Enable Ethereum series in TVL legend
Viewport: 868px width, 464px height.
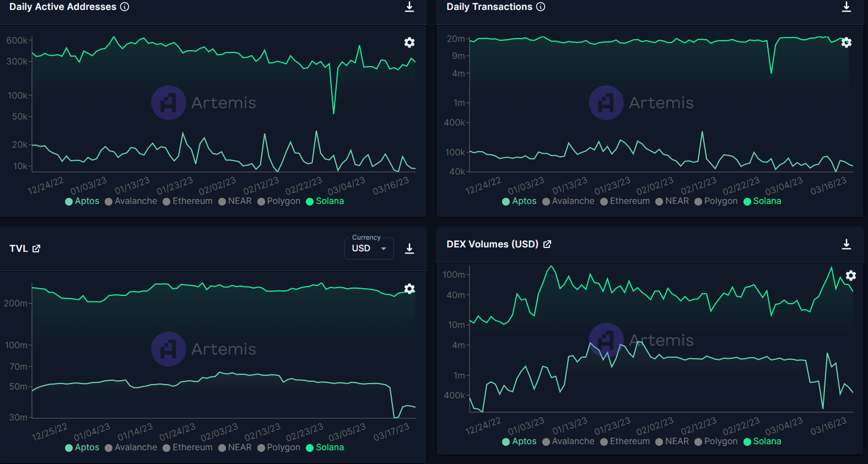(187, 447)
